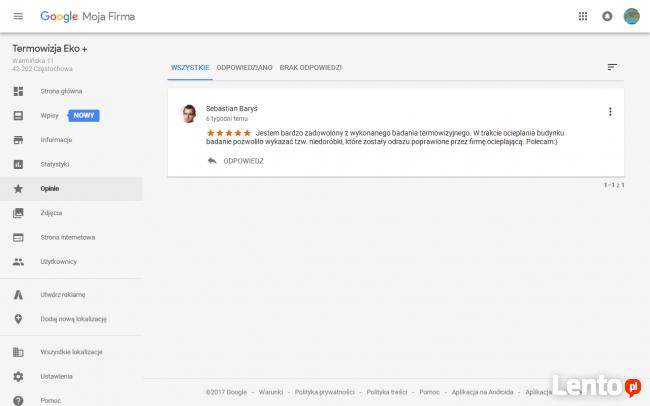Switch to the WSZYSTKIE tab
Viewport: 650px width, 406px height.
pyautogui.click(x=190, y=68)
